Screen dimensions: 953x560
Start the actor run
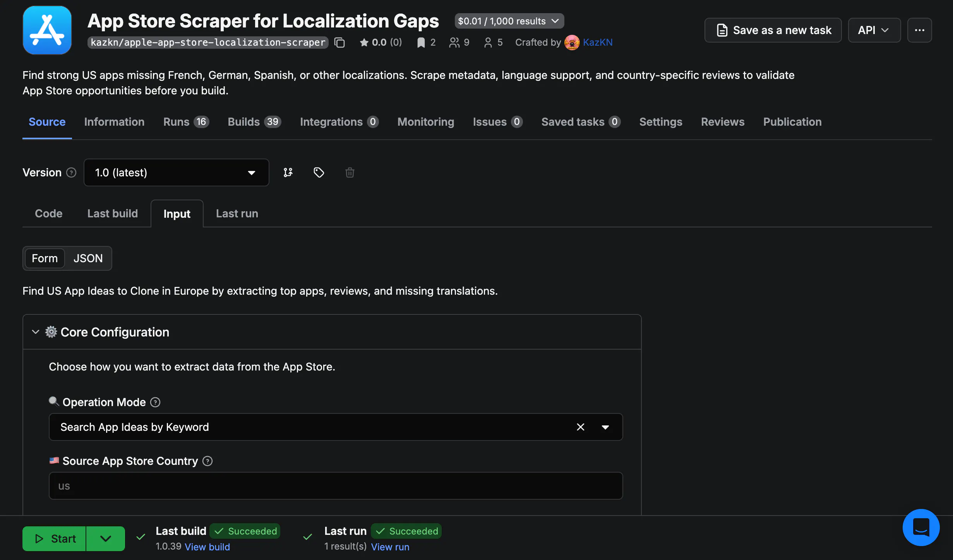[x=54, y=538]
